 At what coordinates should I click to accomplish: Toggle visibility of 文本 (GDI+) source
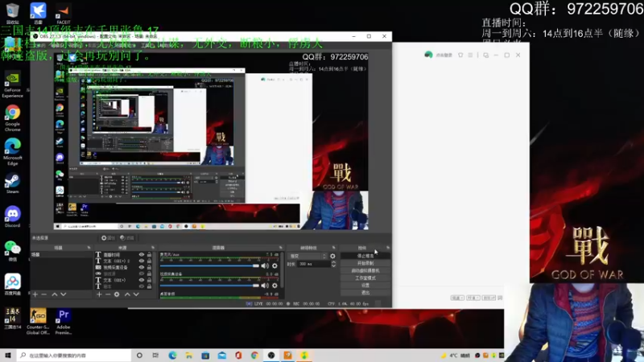click(142, 280)
